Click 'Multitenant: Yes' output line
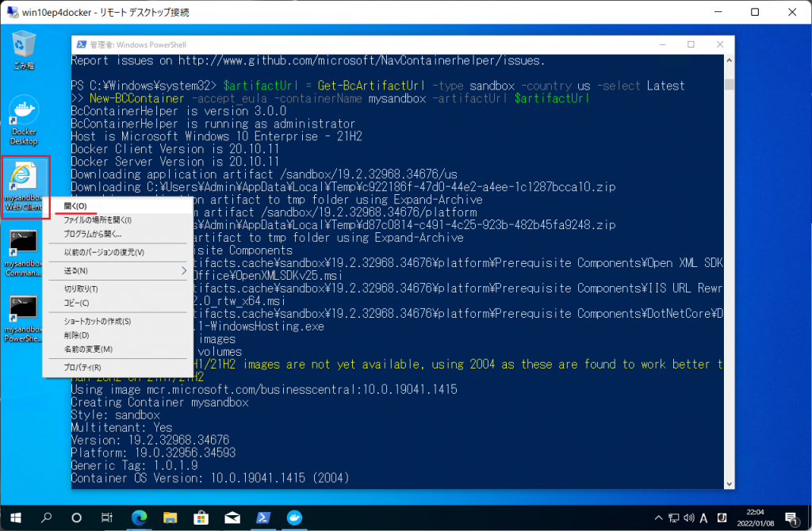 (121, 427)
